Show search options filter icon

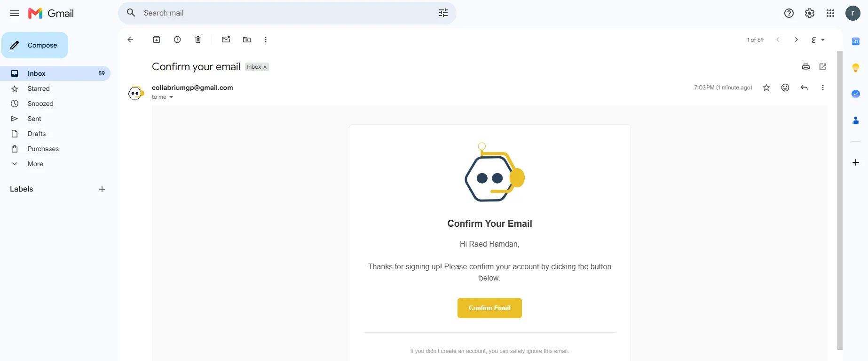tap(443, 13)
